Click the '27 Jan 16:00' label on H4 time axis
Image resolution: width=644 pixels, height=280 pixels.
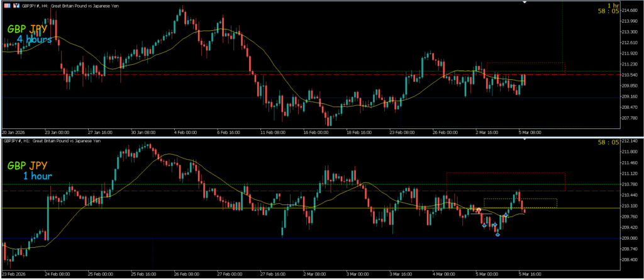(x=99, y=133)
